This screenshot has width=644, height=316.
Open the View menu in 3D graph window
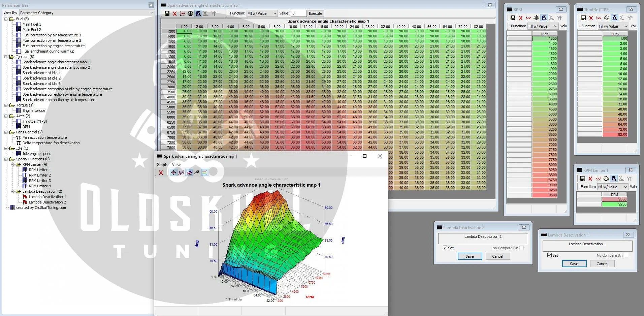(x=176, y=165)
